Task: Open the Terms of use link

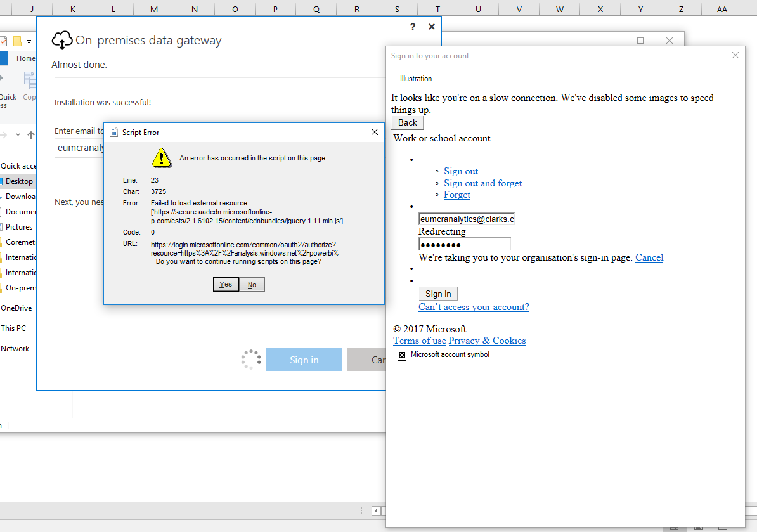Action: (x=420, y=341)
